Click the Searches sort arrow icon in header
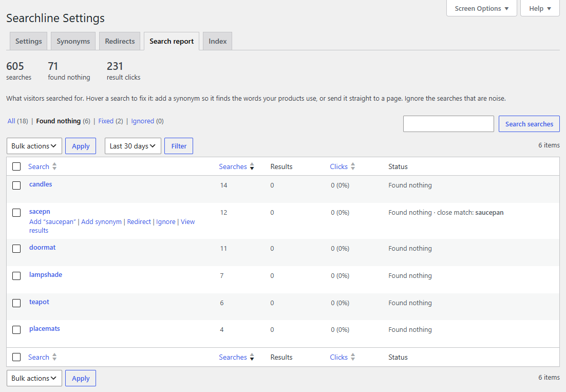The width and height of the screenshot is (566, 392). pyautogui.click(x=252, y=166)
